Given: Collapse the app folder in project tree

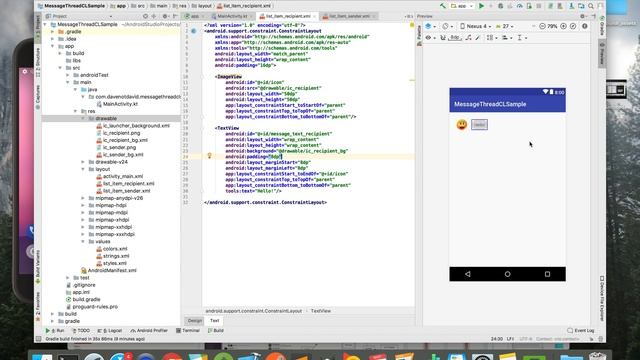Looking at the screenshot, I should point(53,46).
